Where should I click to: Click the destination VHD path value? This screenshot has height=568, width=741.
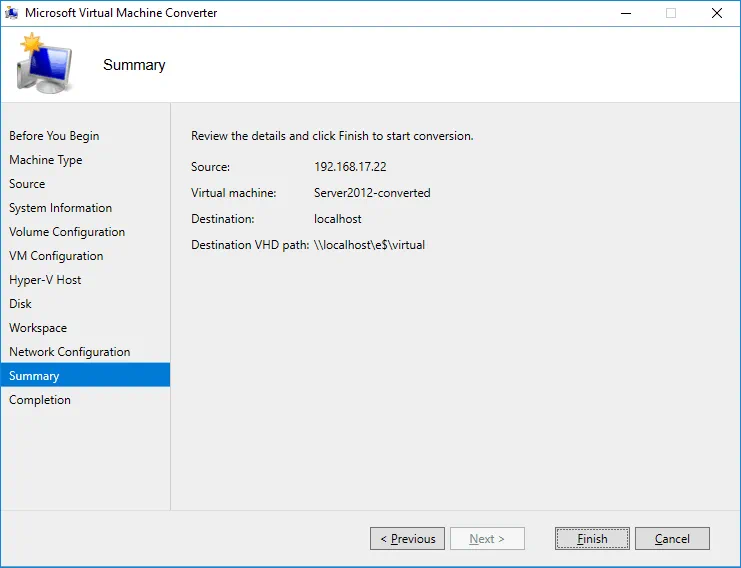[369, 245]
